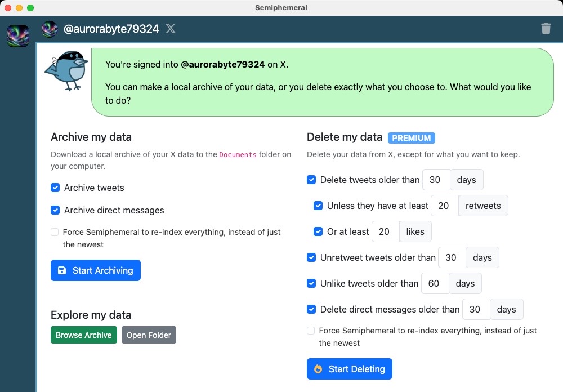The image size is (563, 392).
Task: Click the X icon next to @aurorabyte79324
Action: (171, 29)
